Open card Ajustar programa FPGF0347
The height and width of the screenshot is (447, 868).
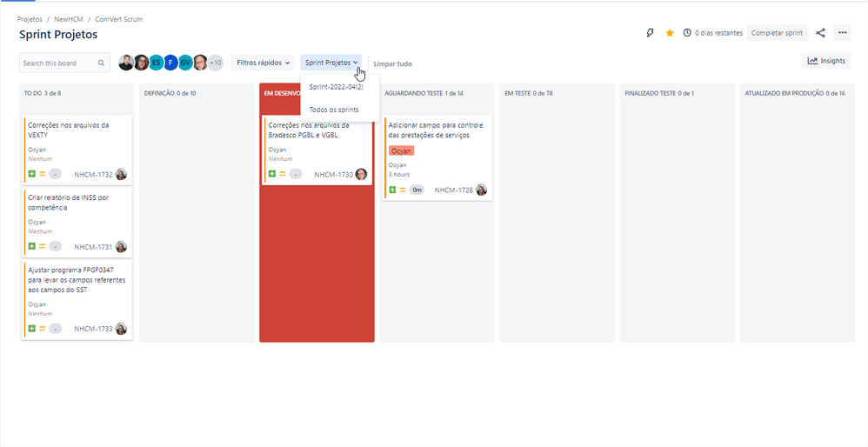click(x=77, y=300)
